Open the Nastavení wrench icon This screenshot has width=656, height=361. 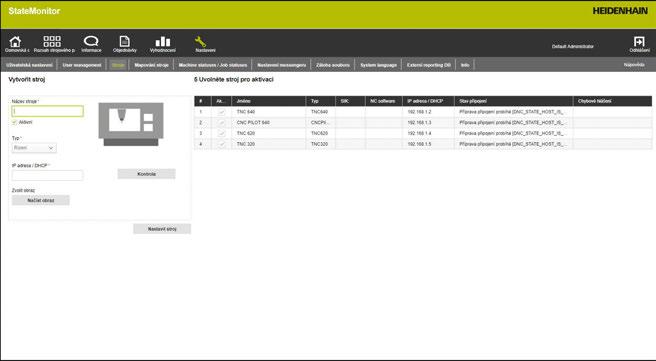(200, 41)
